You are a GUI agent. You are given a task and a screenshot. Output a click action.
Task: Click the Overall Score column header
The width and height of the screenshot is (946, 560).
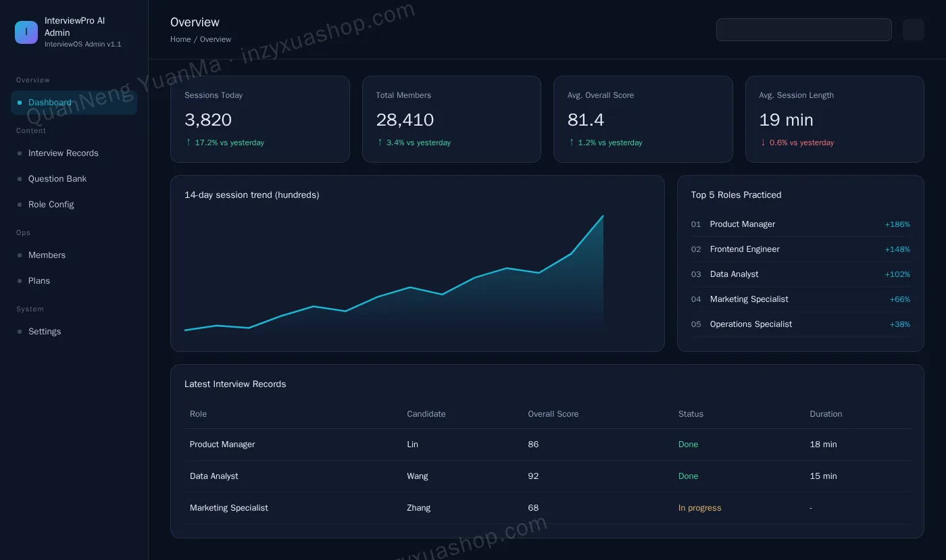pos(553,414)
